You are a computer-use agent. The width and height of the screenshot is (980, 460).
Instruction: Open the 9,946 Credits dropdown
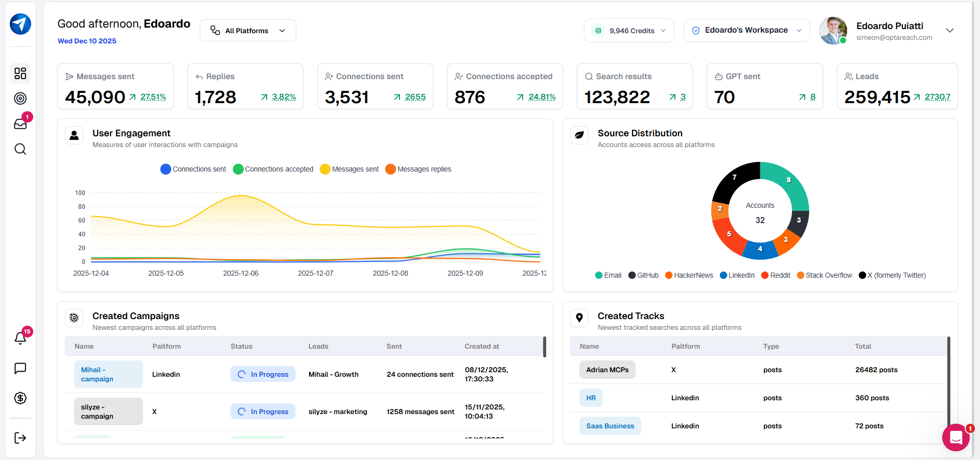629,31
